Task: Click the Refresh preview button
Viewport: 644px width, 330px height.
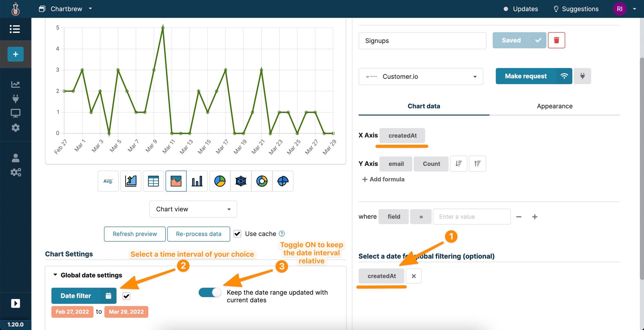Action: pyautogui.click(x=135, y=234)
